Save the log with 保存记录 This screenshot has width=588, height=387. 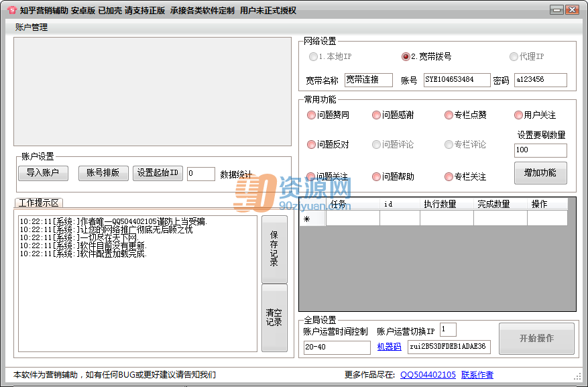click(274, 249)
